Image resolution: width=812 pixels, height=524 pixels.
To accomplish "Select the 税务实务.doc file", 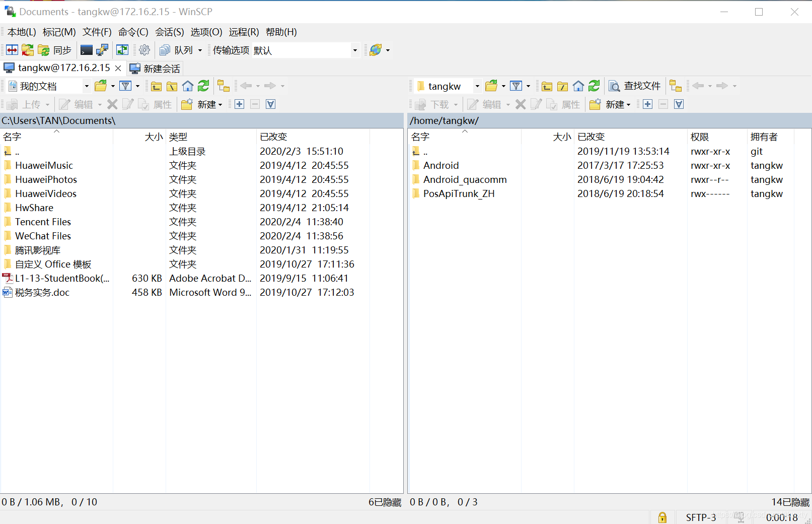I will click(x=42, y=292).
